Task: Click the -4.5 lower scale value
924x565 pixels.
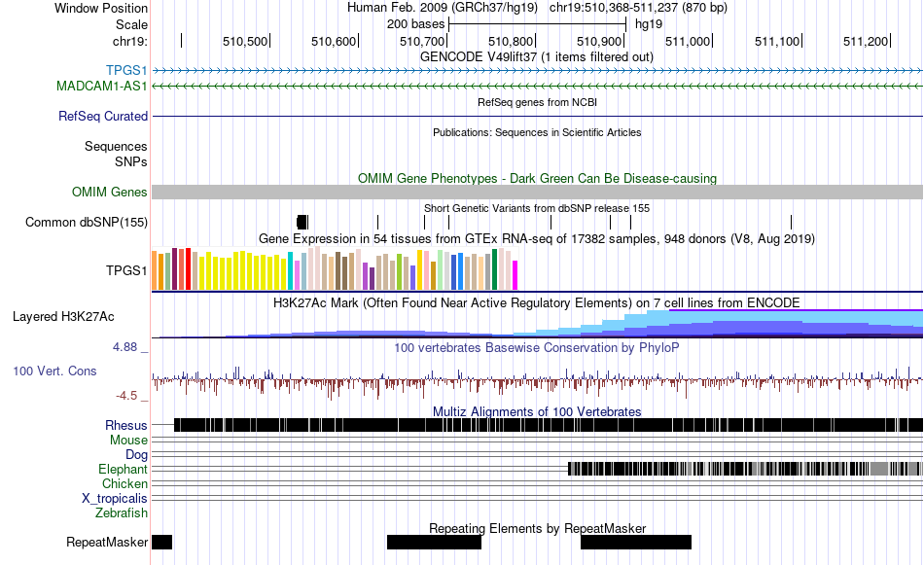Action: (126, 396)
